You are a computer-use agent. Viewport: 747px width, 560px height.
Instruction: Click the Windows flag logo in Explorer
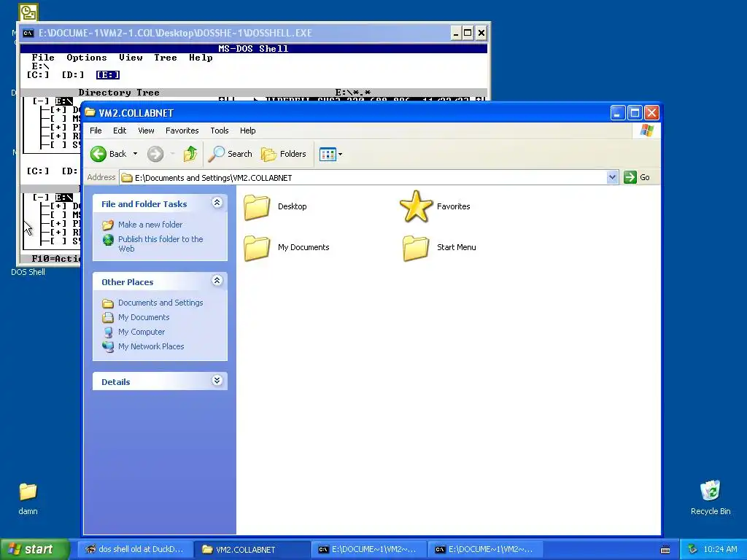[647, 130]
